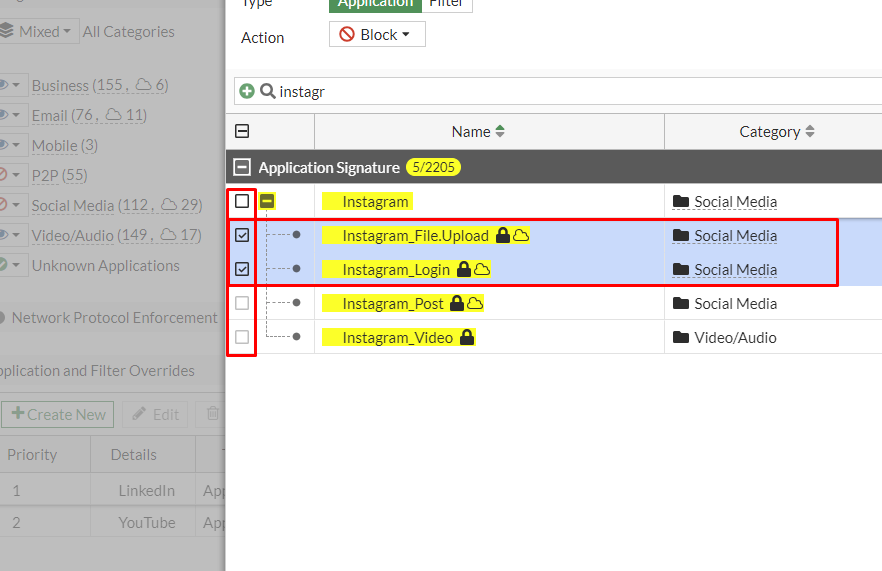Click Unknown Applications label
This screenshot has height=571, width=882.
106,266
